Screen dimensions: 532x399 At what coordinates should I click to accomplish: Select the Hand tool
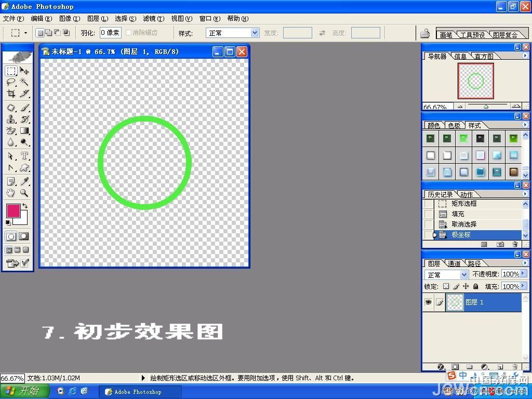[x=11, y=193]
